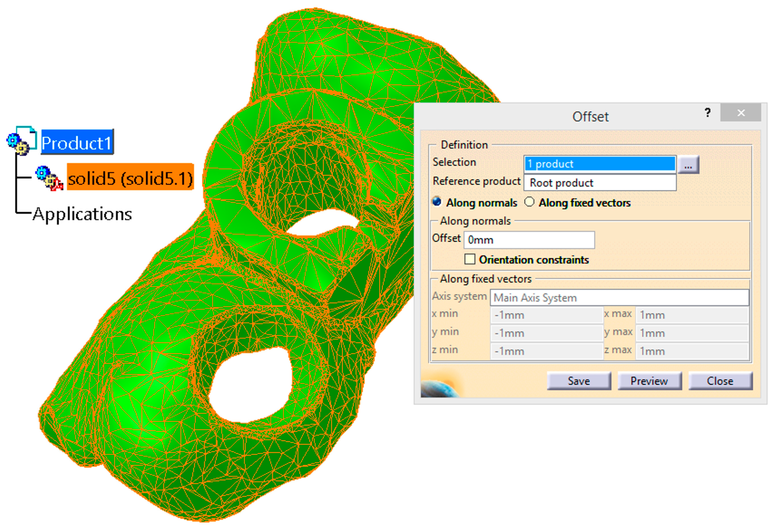
Task: Enable the Orientation constraints checkbox
Action: pos(469,259)
